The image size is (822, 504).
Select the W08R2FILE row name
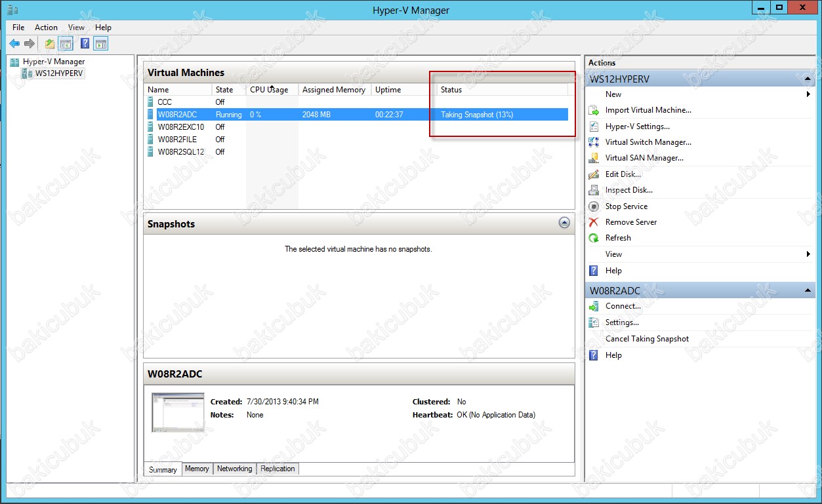pyautogui.click(x=177, y=139)
